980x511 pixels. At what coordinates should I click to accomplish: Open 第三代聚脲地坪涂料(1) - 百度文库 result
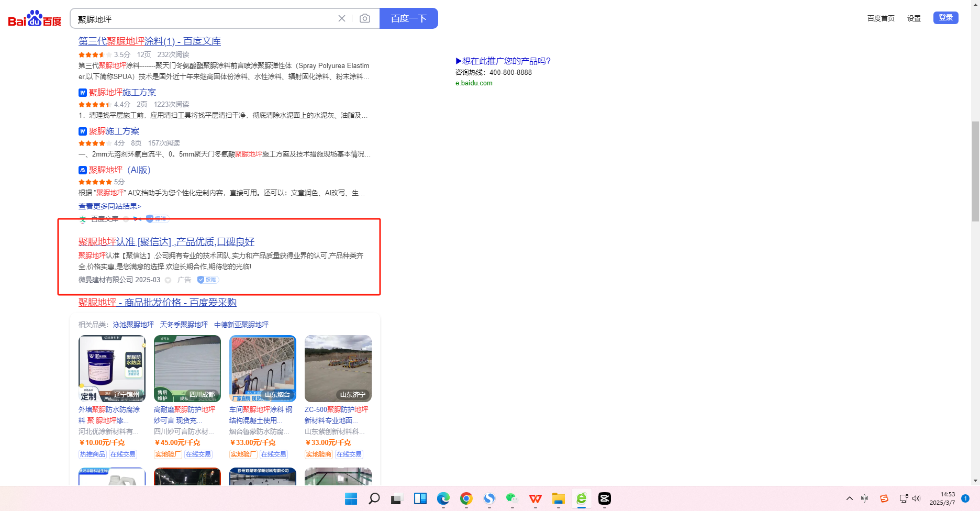coord(150,41)
